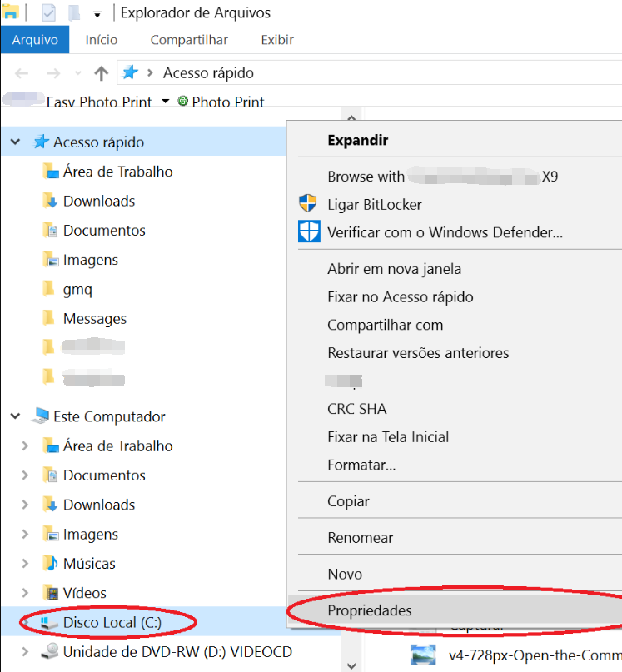Viewport: 622px width, 672px height.
Task: Open Área de Trabalho under Acesso rápido
Action: click(118, 172)
